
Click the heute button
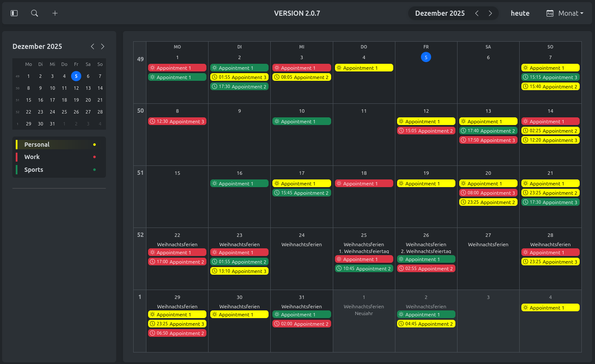520,13
